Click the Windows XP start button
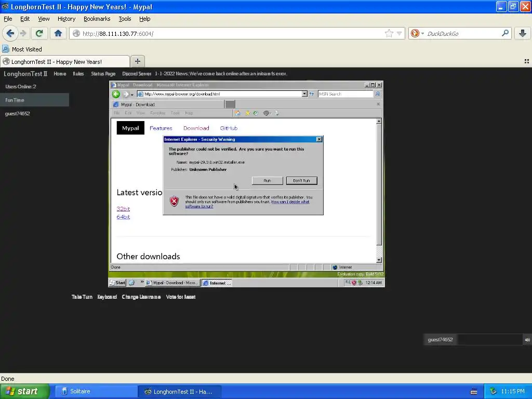Screen dimensions: 532x399 point(24,391)
